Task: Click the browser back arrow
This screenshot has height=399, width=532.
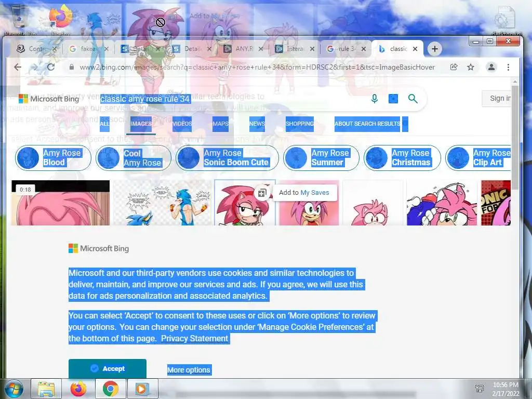Action: (x=18, y=67)
